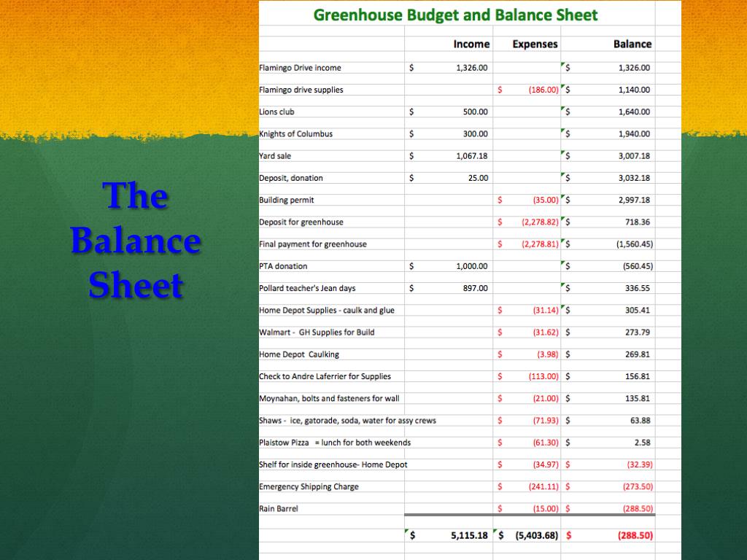Screen dimensions: 747x560
Task: Select the balance value 718.36
Action: pyautogui.click(x=638, y=222)
